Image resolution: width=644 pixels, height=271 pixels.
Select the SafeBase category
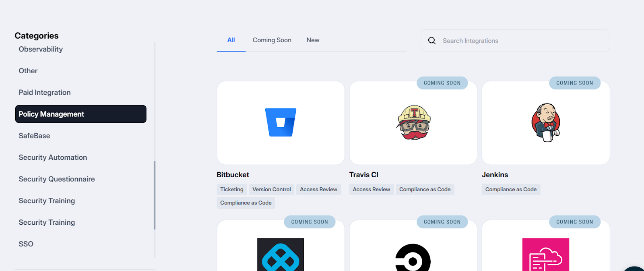point(35,136)
